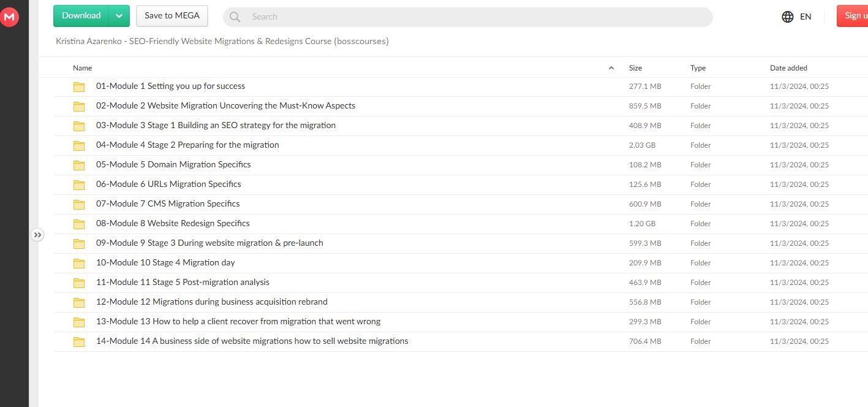
Task: Expand the left sidebar with double-chevron button
Action: coord(38,235)
